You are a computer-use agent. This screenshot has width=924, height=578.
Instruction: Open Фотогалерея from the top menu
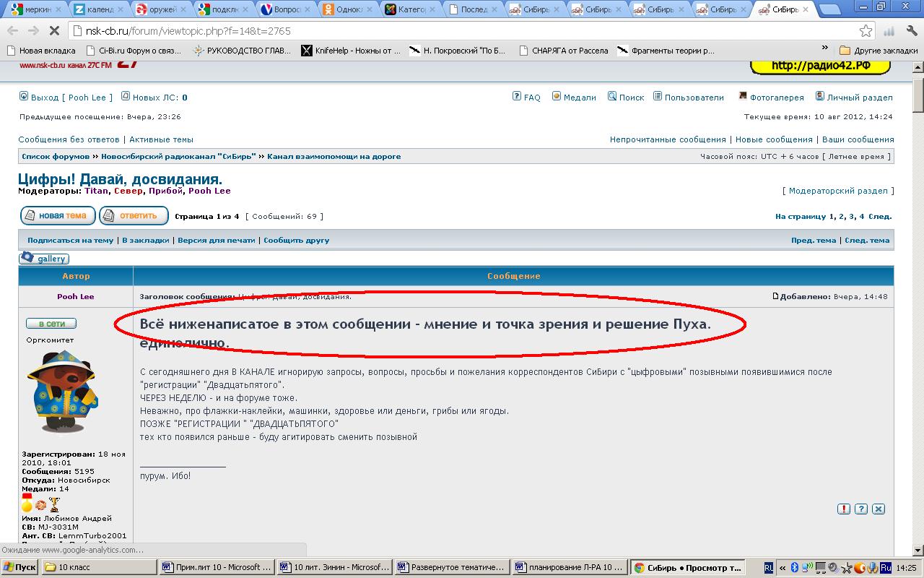click(x=770, y=97)
